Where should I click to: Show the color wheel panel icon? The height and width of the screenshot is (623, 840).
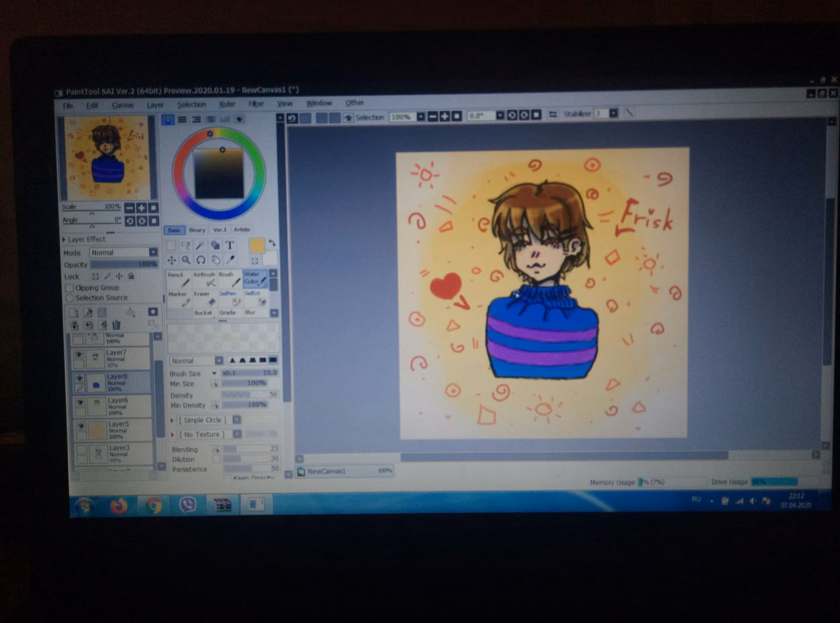click(x=168, y=119)
